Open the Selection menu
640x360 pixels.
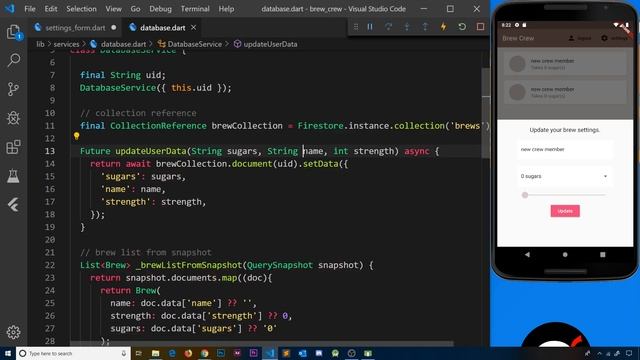click(81, 9)
